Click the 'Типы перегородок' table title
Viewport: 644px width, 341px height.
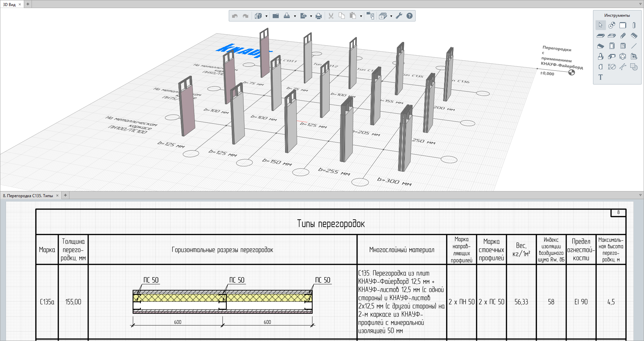coord(331,224)
